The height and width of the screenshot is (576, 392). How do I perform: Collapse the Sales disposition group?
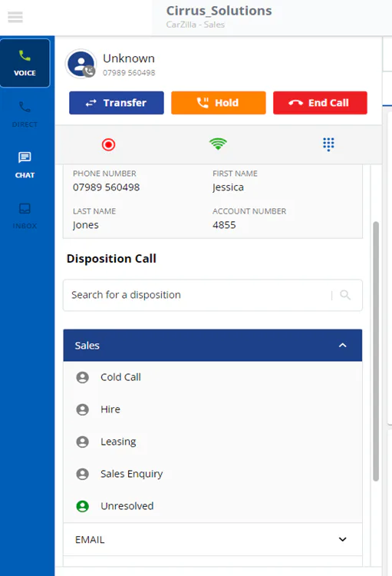[212, 346]
